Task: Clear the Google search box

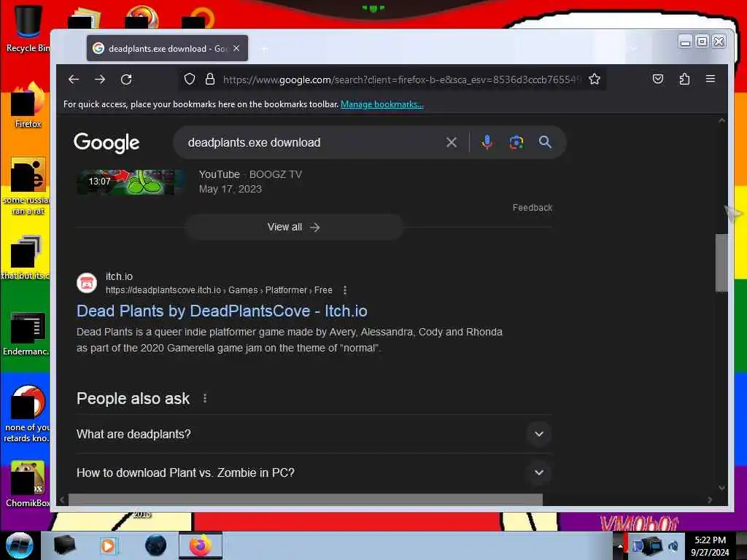Action: point(451,142)
